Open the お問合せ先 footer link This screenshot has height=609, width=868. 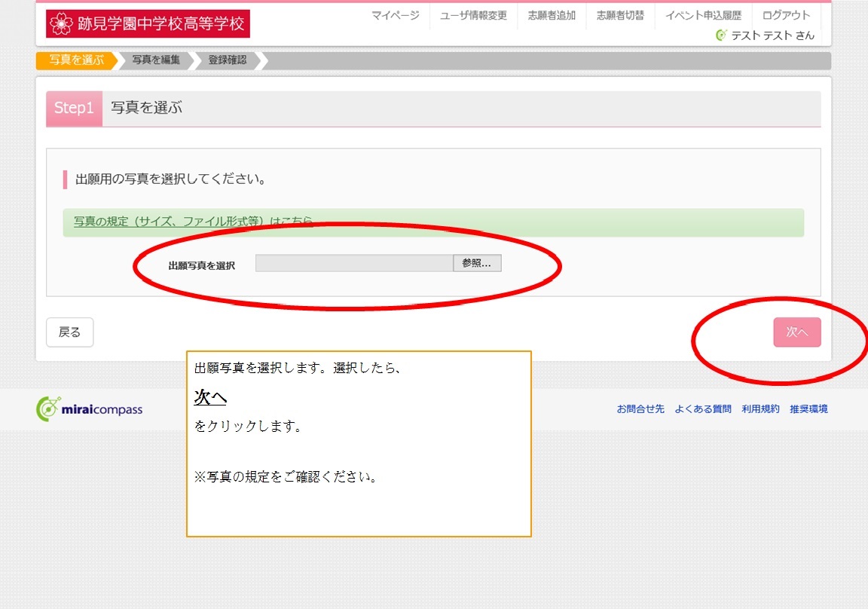click(x=640, y=409)
